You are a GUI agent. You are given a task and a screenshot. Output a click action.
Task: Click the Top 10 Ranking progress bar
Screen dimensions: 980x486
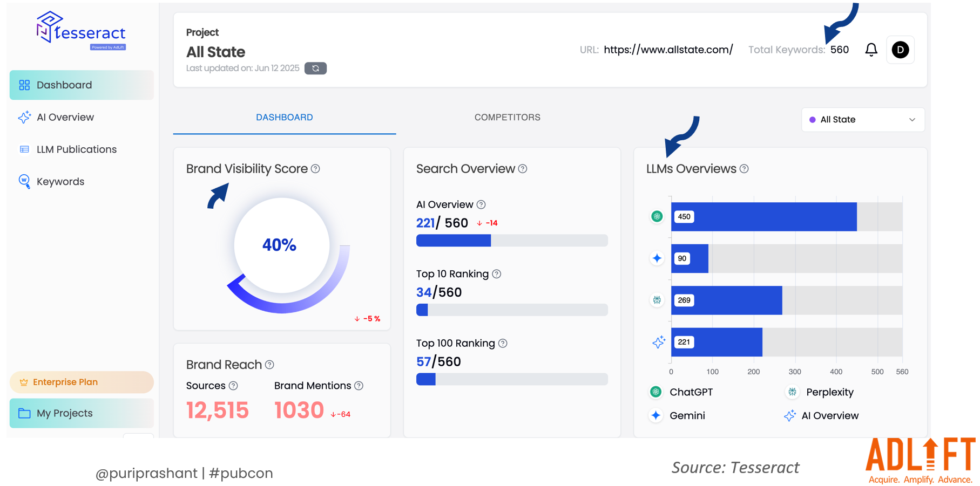(x=512, y=310)
